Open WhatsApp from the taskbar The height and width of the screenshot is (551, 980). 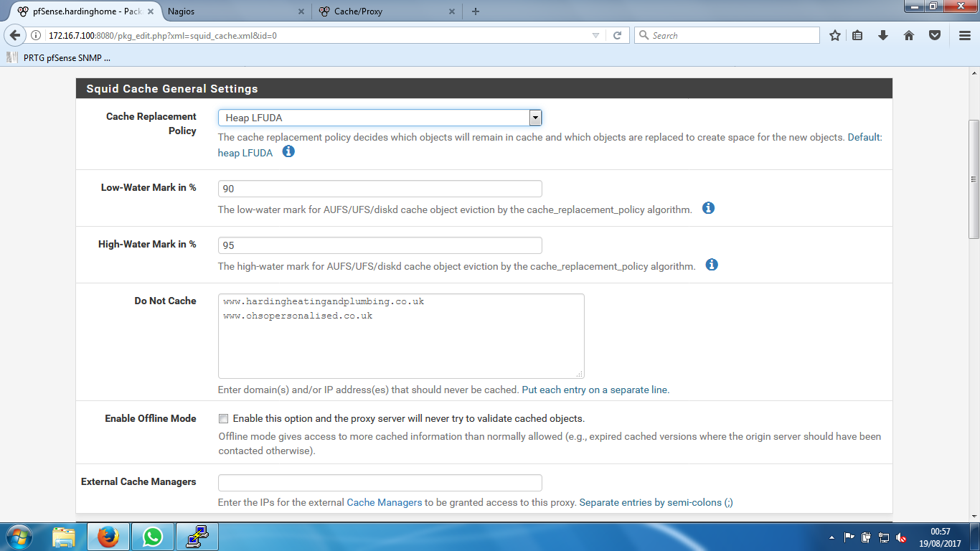[153, 537]
